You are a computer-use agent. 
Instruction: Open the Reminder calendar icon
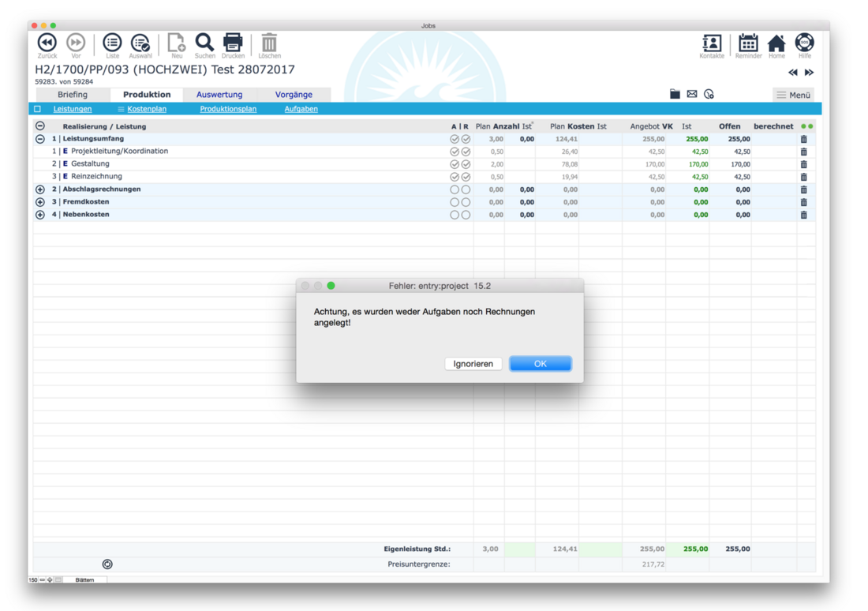[748, 43]
